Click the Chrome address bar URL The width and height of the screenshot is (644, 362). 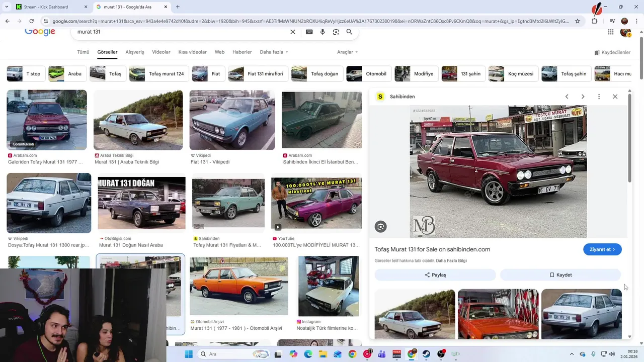tap(310, 21)
